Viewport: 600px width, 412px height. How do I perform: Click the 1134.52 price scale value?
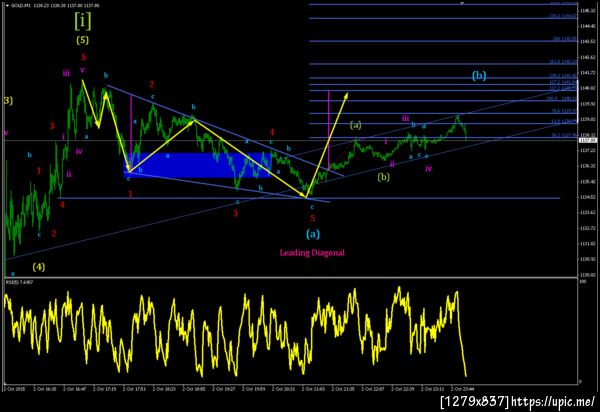click(x=587, y=197)
